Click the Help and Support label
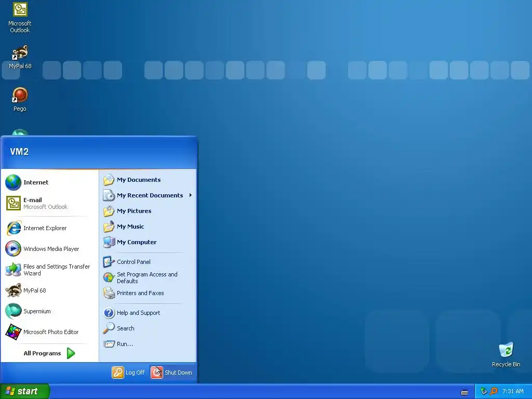Image resolution: width=532 pixels, height=399 pixels. [138, 313]
